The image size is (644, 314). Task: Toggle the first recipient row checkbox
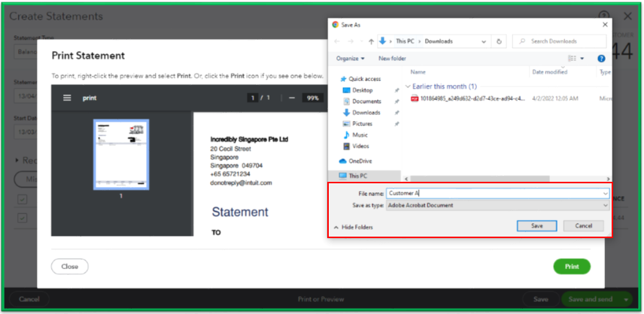click(x=22, y=218)
